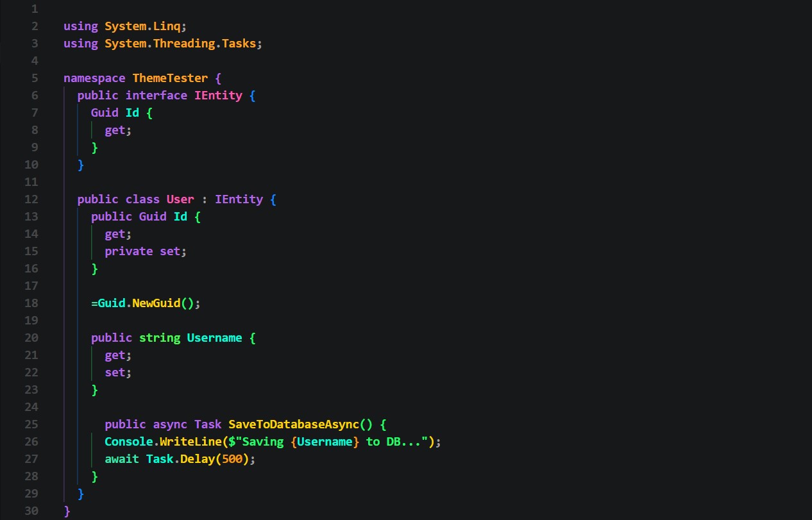Viewport: 812px width, 520px height.
Task: Click "set;" on line 22
Action: 119,373
